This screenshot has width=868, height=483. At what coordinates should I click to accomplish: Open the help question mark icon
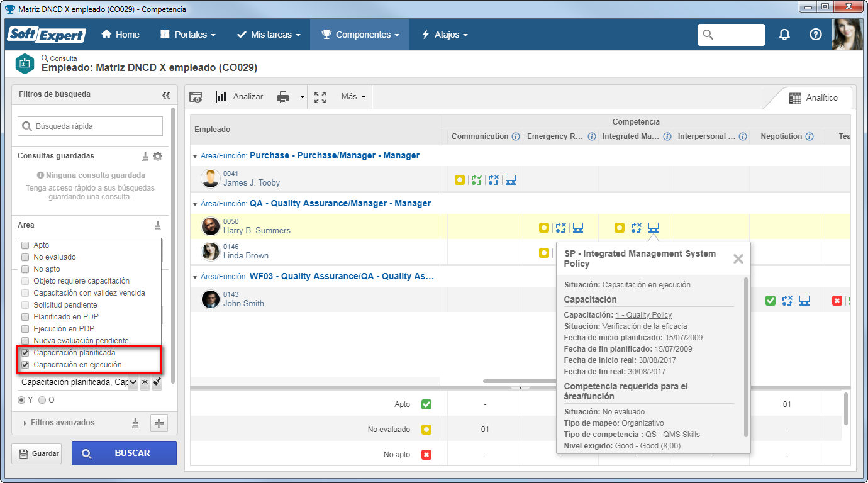point(816,35)
